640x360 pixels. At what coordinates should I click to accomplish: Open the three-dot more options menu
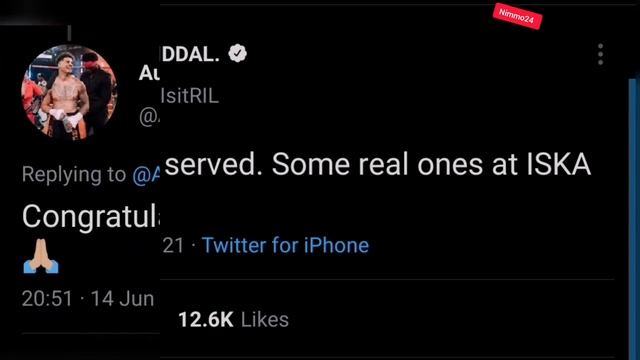coord(600,54)
